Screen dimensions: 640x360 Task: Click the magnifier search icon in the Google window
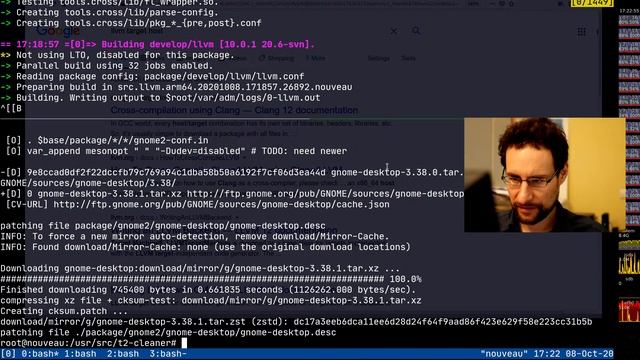point(416,31)
